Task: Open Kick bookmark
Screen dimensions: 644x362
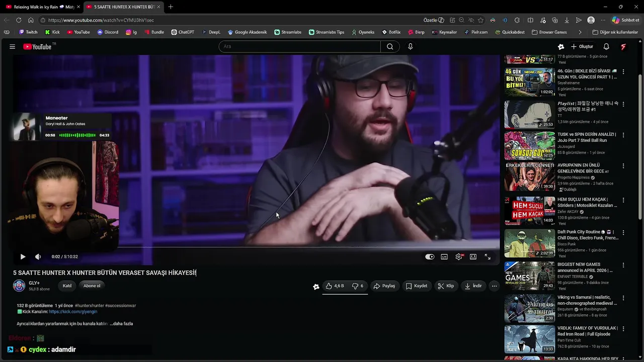Action: [x=52, y=32]
